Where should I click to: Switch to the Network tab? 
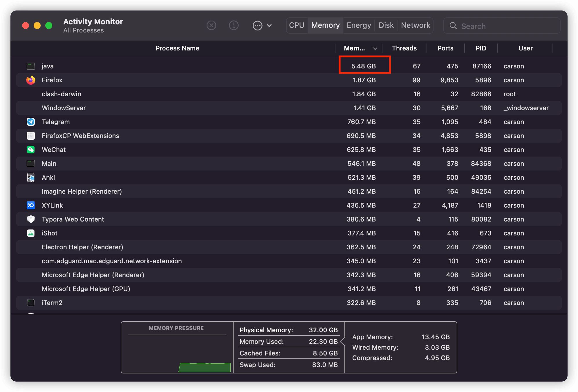(416, 26)
